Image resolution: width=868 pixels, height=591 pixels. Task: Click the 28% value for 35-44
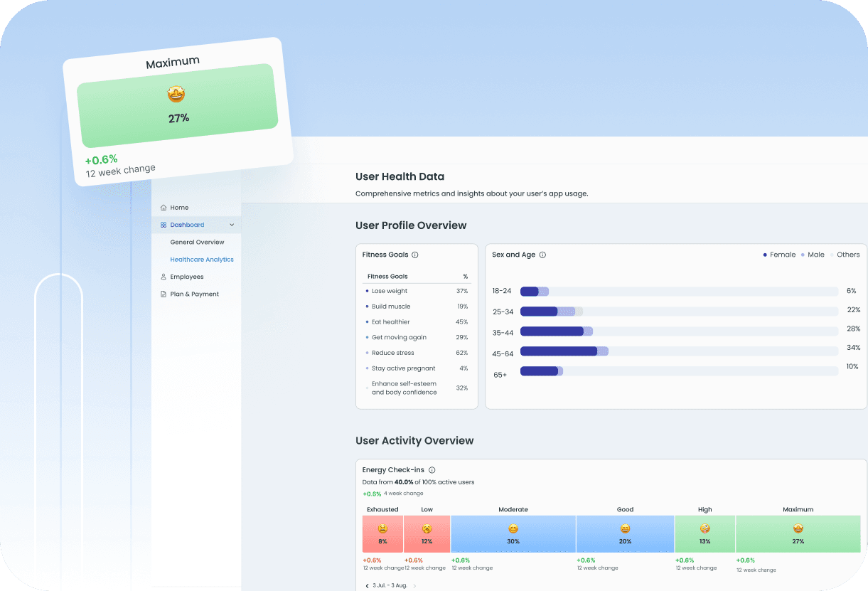[853, 329]
